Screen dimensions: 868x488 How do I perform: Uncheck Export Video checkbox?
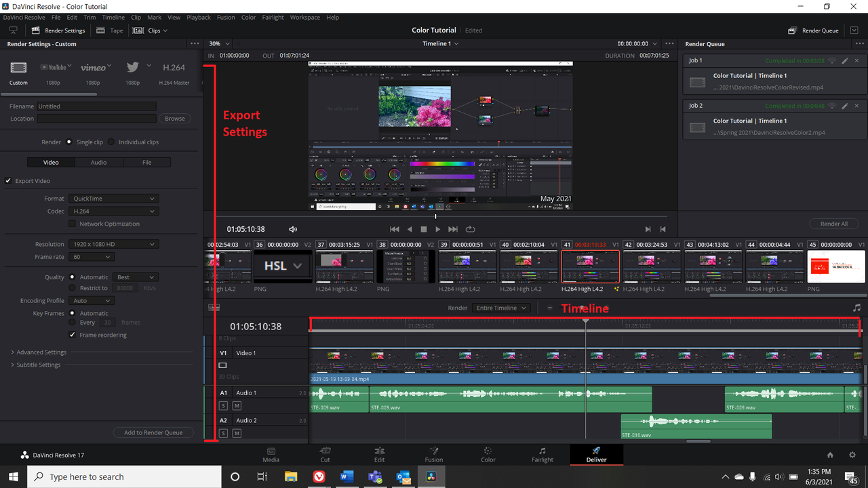click(8, 181)
